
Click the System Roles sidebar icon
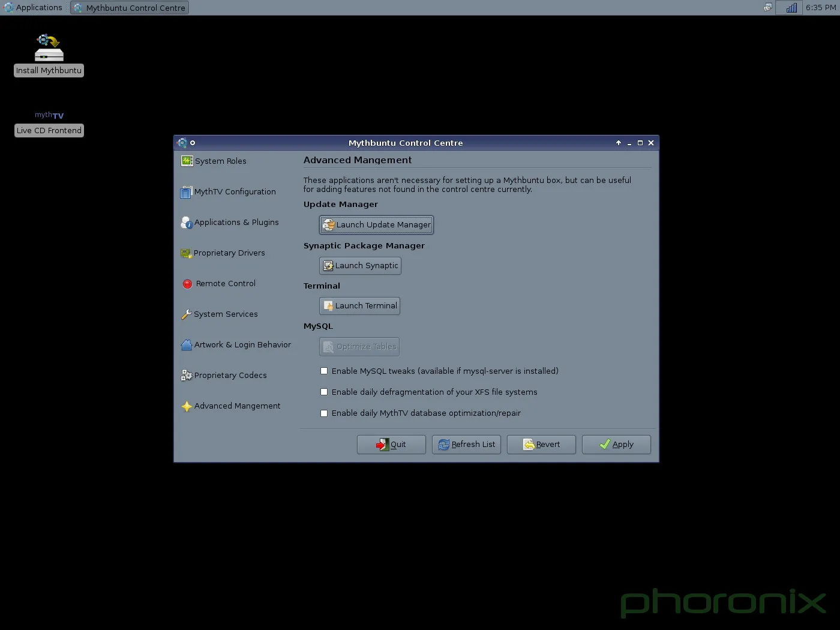coord(187,161)
